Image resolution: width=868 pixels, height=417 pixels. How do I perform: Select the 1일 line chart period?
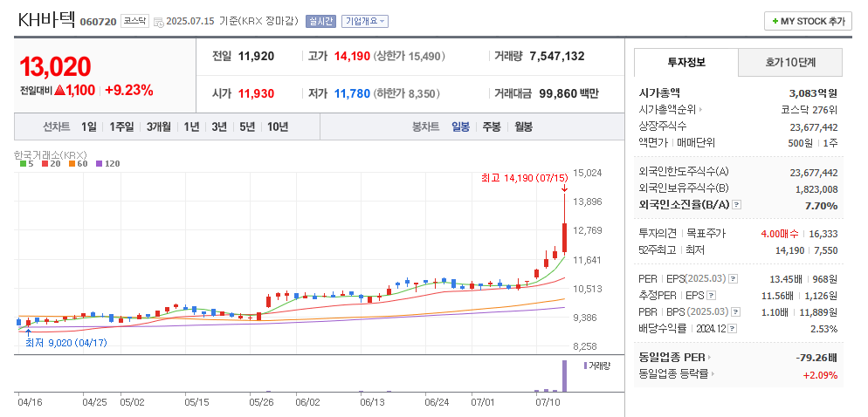click(x=88, y=126)
